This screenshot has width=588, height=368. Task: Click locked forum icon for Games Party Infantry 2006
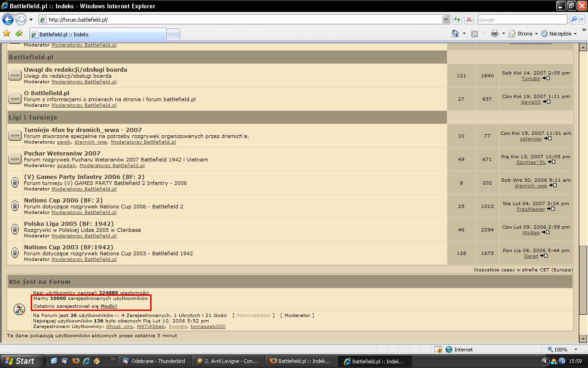point(15,183)
